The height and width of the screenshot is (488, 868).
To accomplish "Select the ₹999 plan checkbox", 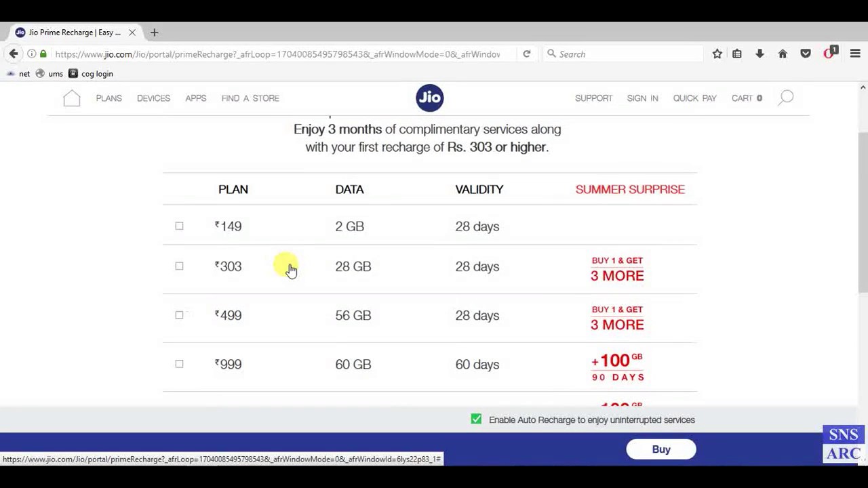I will pos(179,363).
